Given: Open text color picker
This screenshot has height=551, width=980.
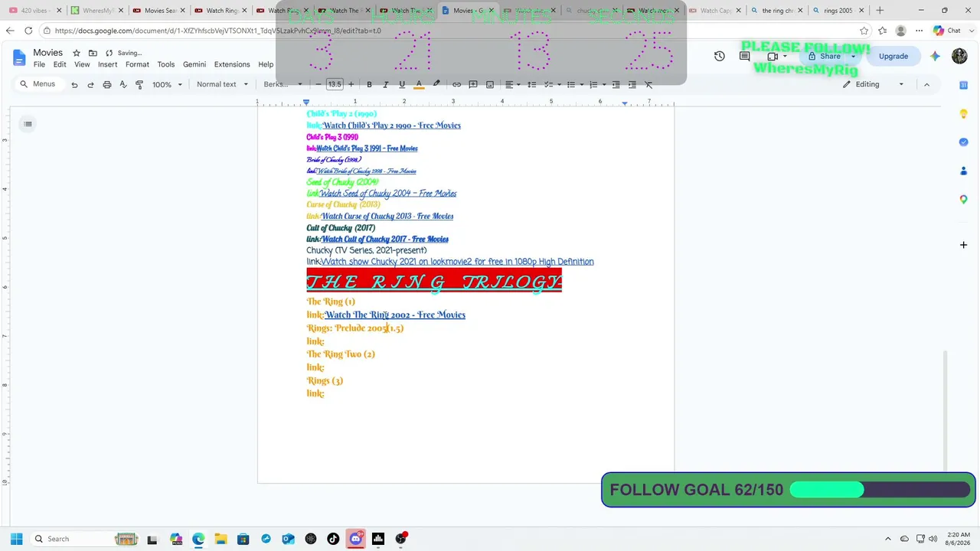Looking at the screenshot, I should 419,84.
